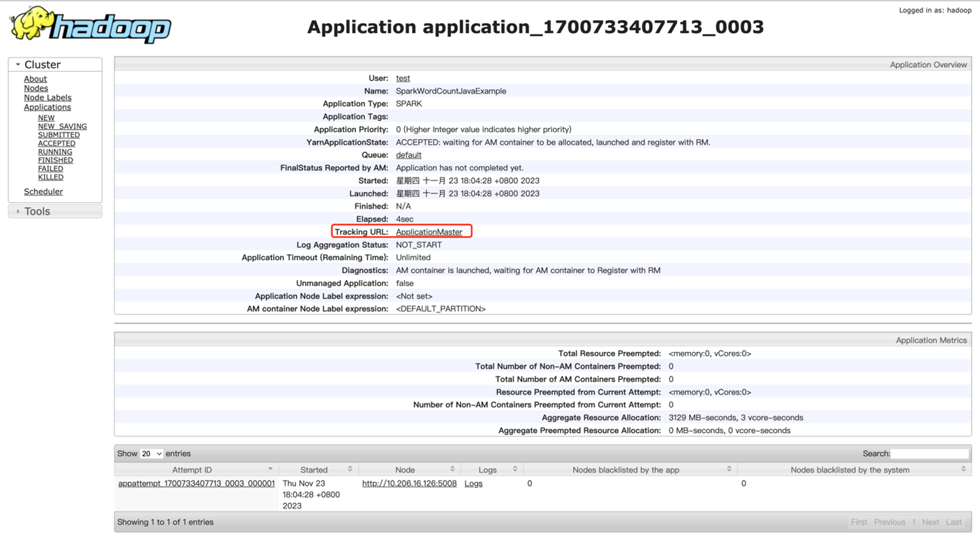This screenshot has width=980, height=533.
Task: Open the ApplicationMaster tracking URL
Action: [429, 232]
